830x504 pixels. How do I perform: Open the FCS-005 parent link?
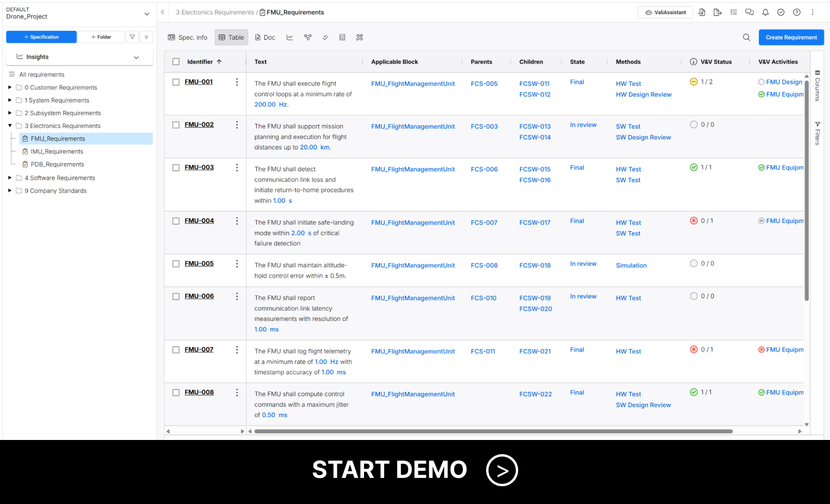click(x=484, y=84)
